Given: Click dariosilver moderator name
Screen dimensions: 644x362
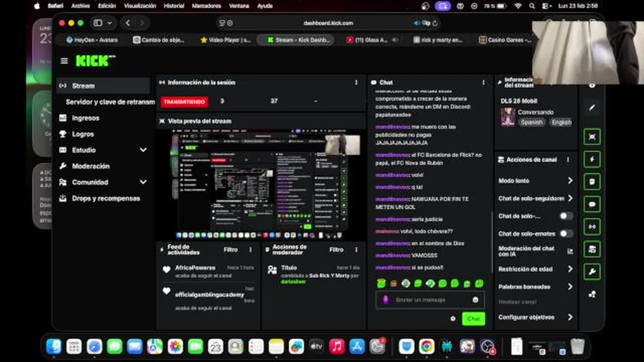Looking at the screenshot, I should pyautogui.click(x=293, y=282).
